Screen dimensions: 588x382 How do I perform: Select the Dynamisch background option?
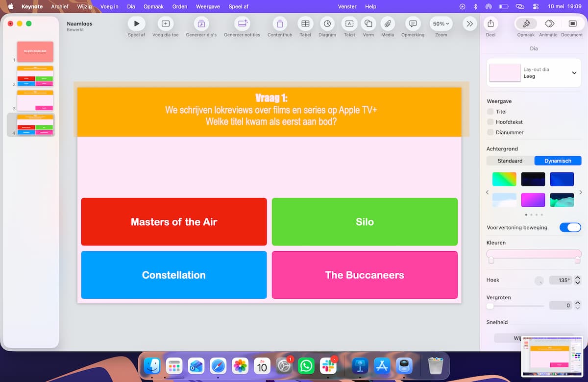point(558,161)
